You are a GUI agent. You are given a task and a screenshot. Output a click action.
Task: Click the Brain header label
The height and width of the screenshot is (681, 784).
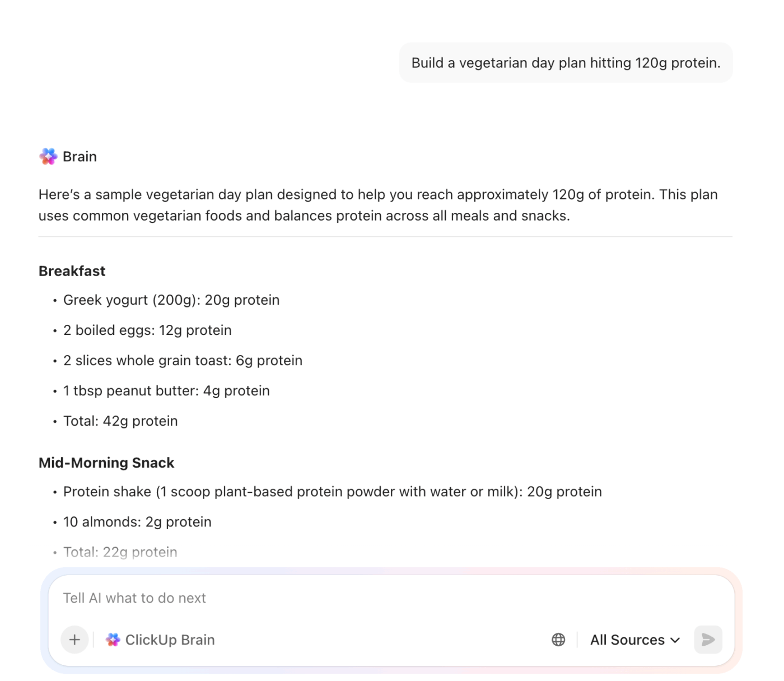[80, 156]
